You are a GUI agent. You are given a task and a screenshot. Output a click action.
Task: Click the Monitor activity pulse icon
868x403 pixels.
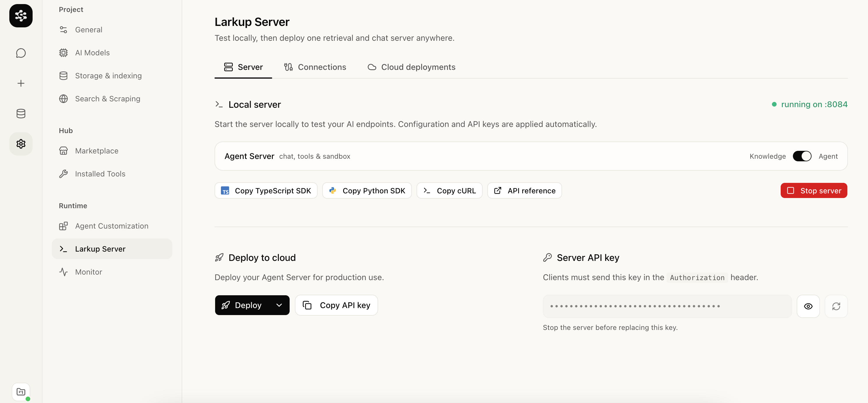(63, 272)
